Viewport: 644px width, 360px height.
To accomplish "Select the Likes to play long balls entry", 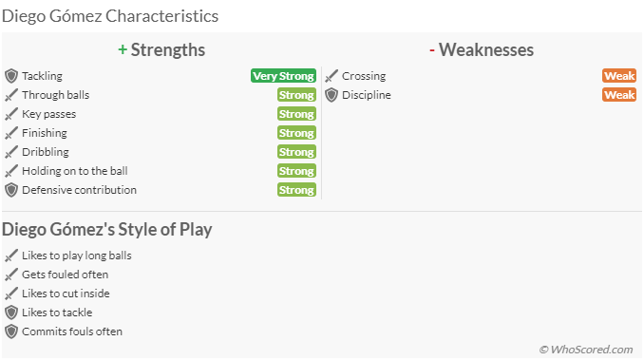I will pyautogui.click(x=77, y=256).
